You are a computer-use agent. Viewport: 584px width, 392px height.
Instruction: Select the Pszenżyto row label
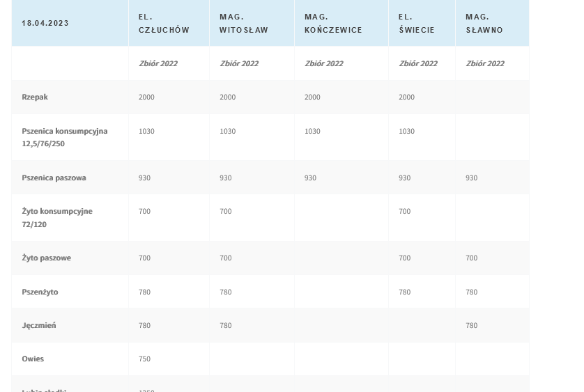[40, 292]
